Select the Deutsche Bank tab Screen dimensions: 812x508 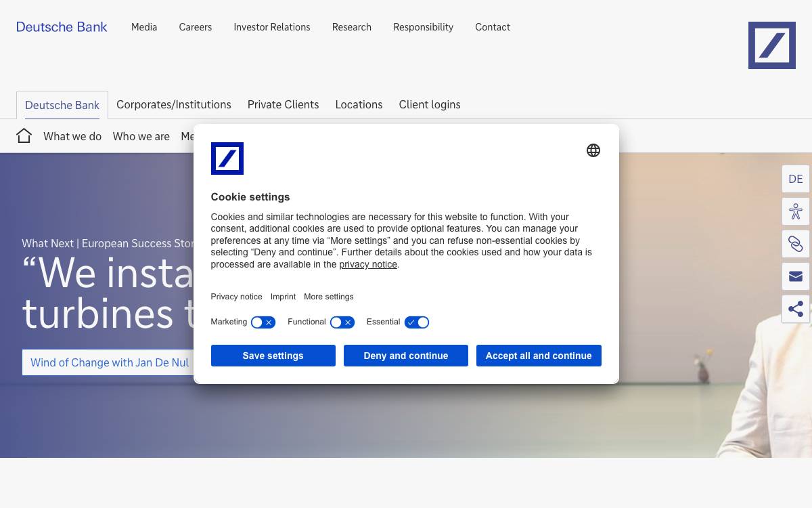click(62, 105)
